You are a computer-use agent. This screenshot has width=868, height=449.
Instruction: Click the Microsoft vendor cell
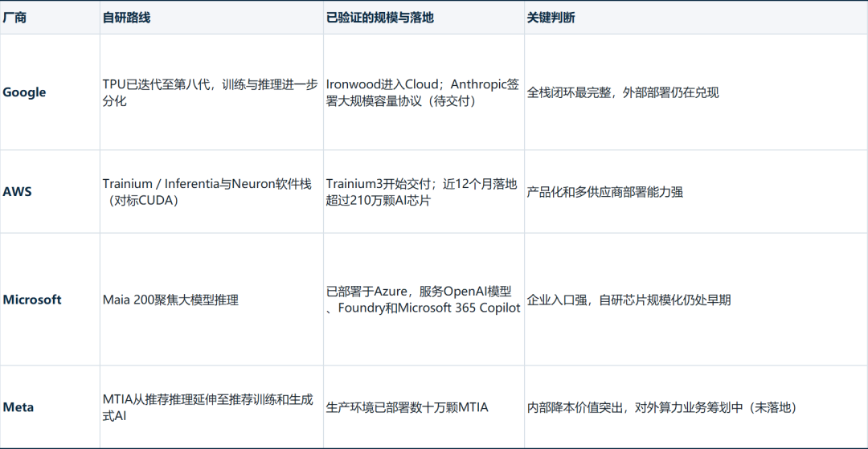coord(50,299)
